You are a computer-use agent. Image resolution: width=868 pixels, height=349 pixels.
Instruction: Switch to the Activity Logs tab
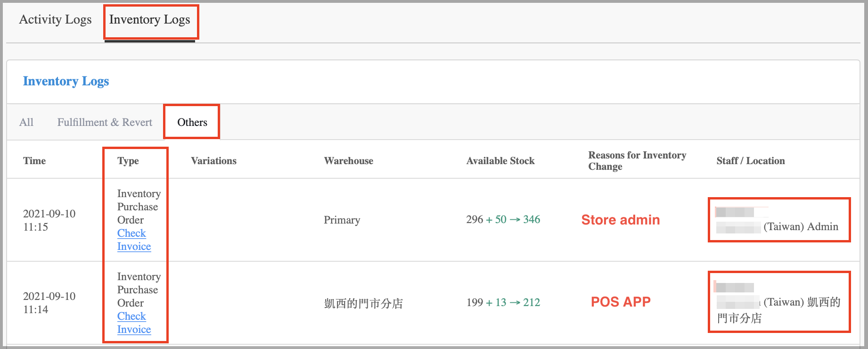pos(55,20)
